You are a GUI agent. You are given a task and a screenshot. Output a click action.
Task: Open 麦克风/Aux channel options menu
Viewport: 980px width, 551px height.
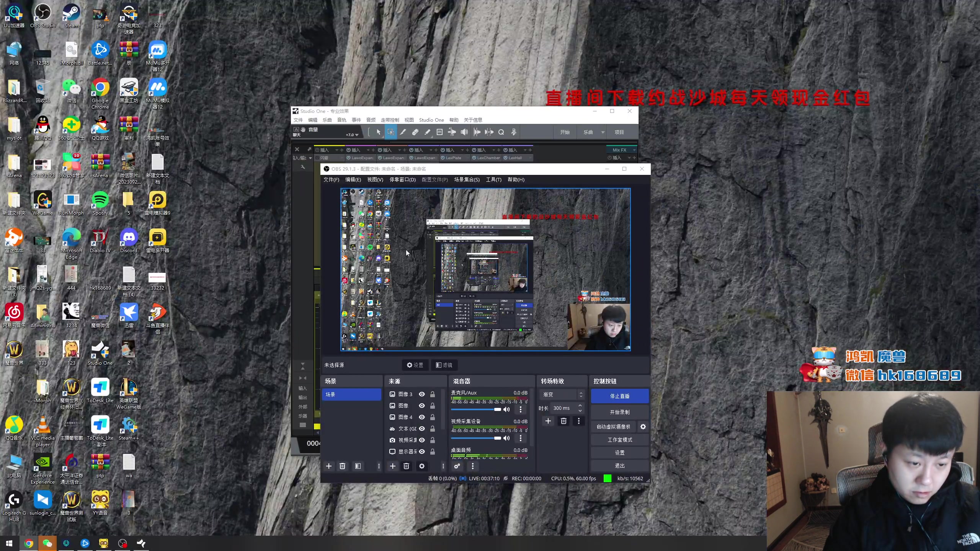520,409
